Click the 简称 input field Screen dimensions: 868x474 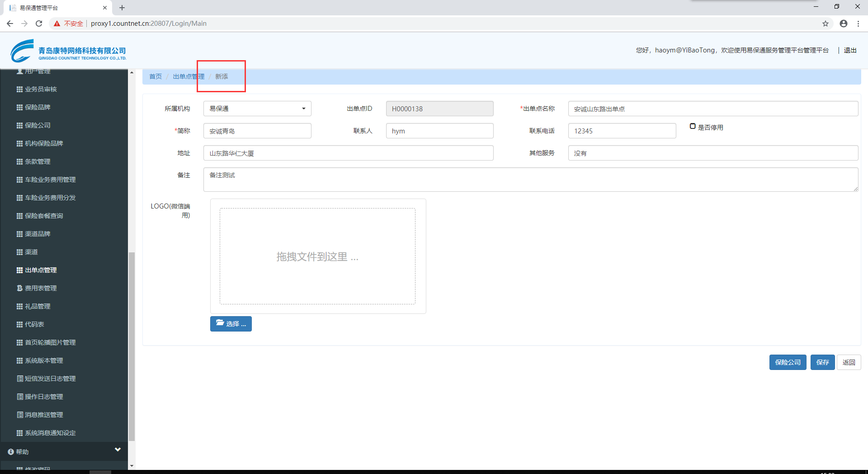point(257,131)
